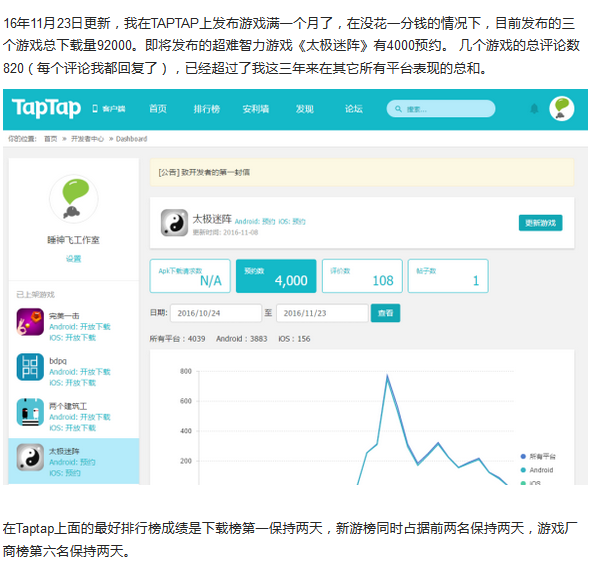Select the 帖子数 1 stat card
This screenshot has width=591, height=564.
tap(448, 276)
